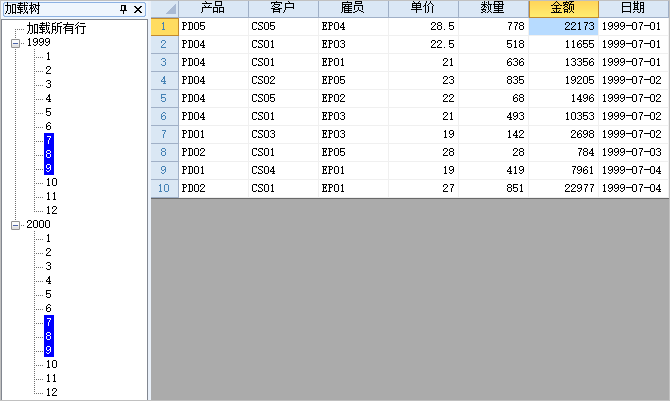Image resolution: width=670 pixels, height=401 pixels.
Task: Select row 1 via its row header
Action: [164, 26]
